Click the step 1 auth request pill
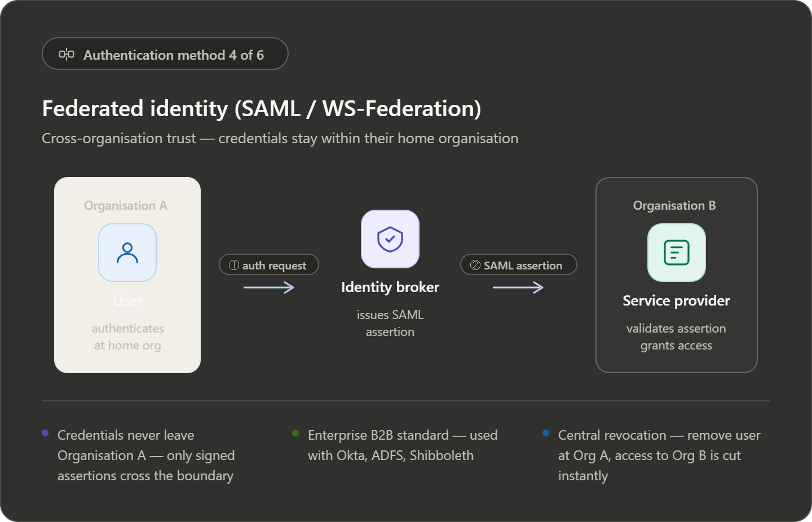The width and height of the screenshot is (812, 522). coord(269,265)
